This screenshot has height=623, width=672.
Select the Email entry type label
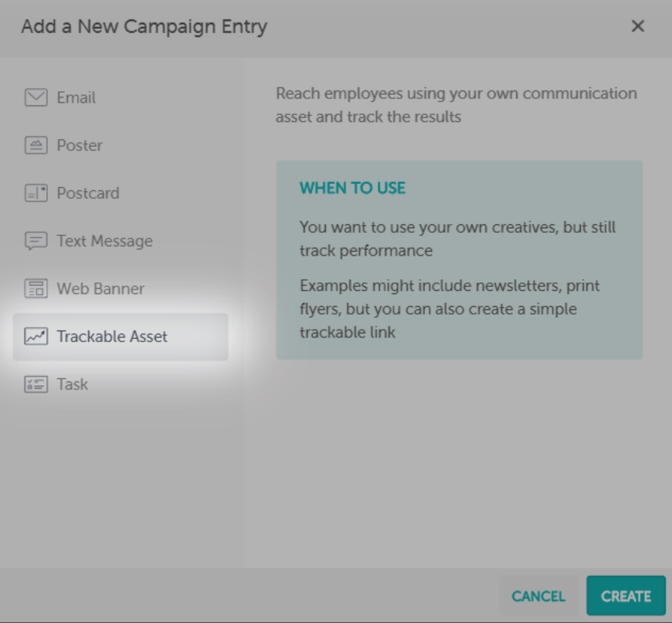coord(76,98)
